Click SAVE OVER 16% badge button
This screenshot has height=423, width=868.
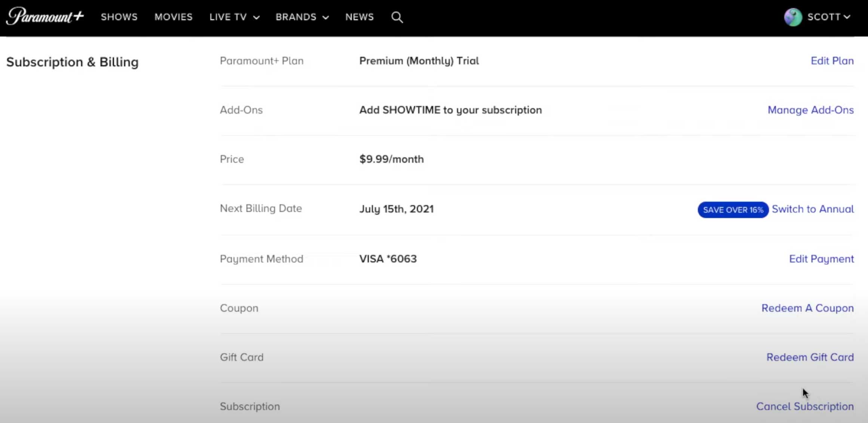pos(733,209)
